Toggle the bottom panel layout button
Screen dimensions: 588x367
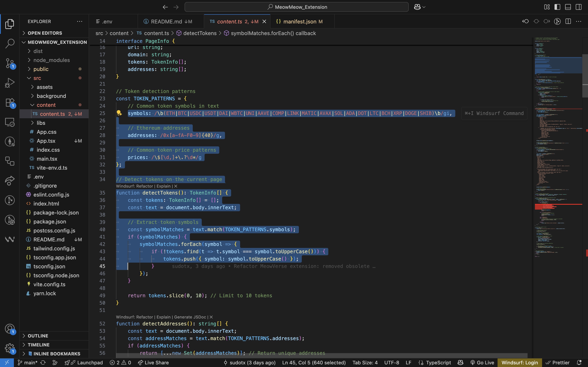pyautogui.click(x=568, y=7)
